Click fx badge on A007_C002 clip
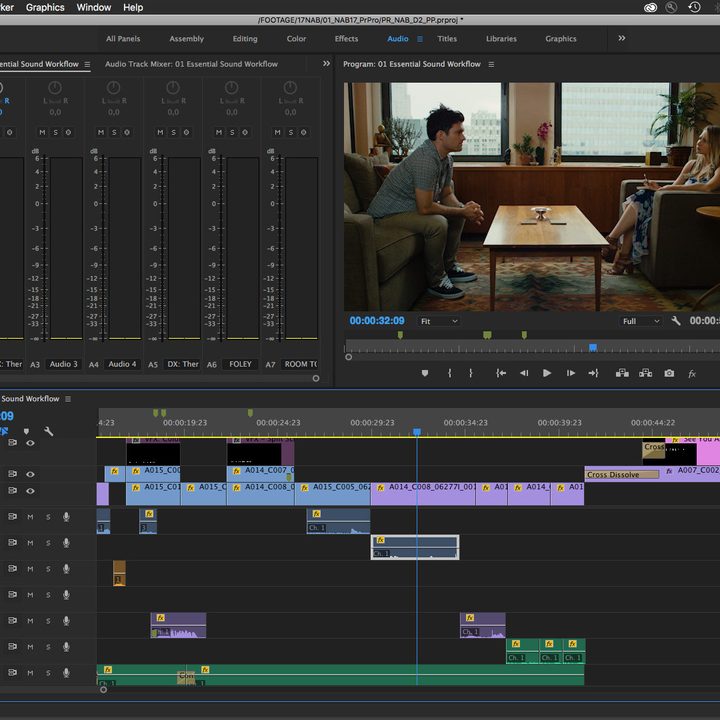The image size is (720, 720). click(x=669, y=471)
